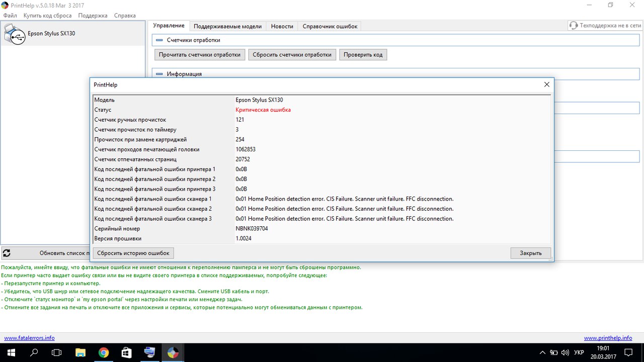Open the Файл menu
644x362 pixels.
coord(10,15)
